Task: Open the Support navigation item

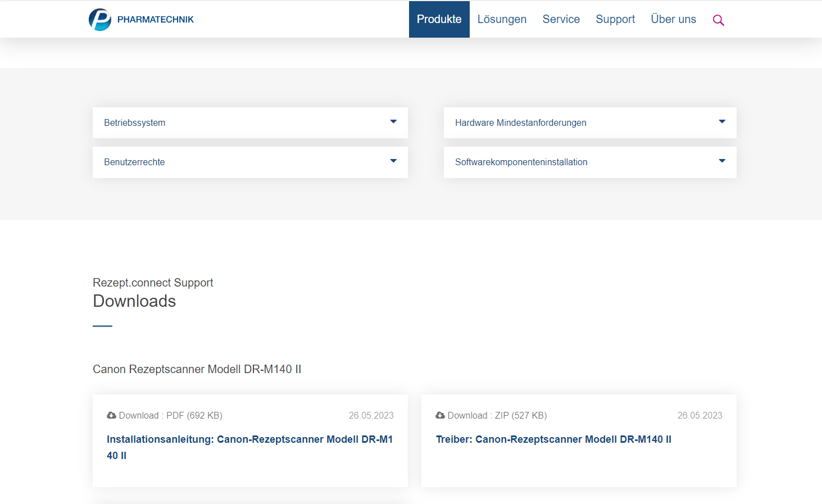Action: point(615,19)
